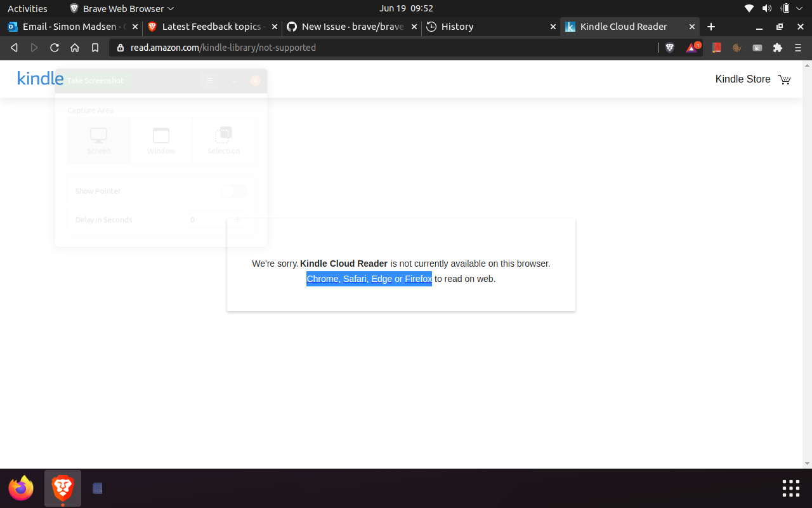Bookmark this page with the star icon
Screen dimensions: 812x508
95,47
